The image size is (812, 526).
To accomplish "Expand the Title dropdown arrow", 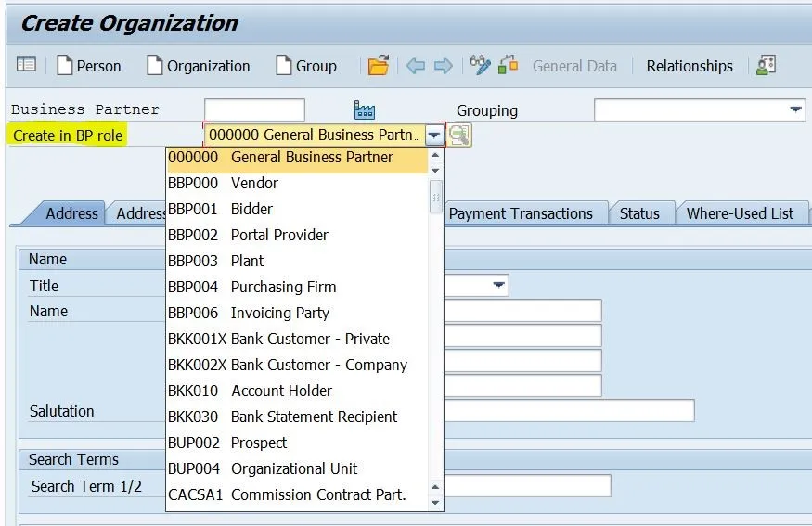I will [x=499, y=286].
